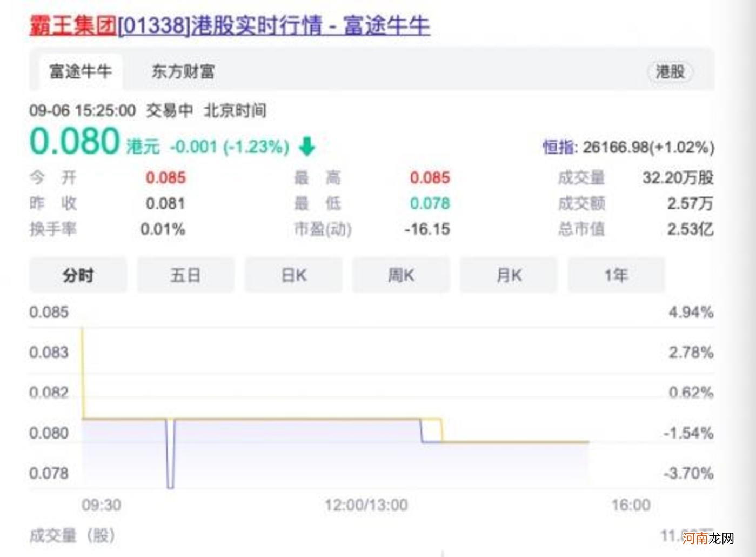Click the timestamp 09-06 15:25:00

(x=83, y=111)
